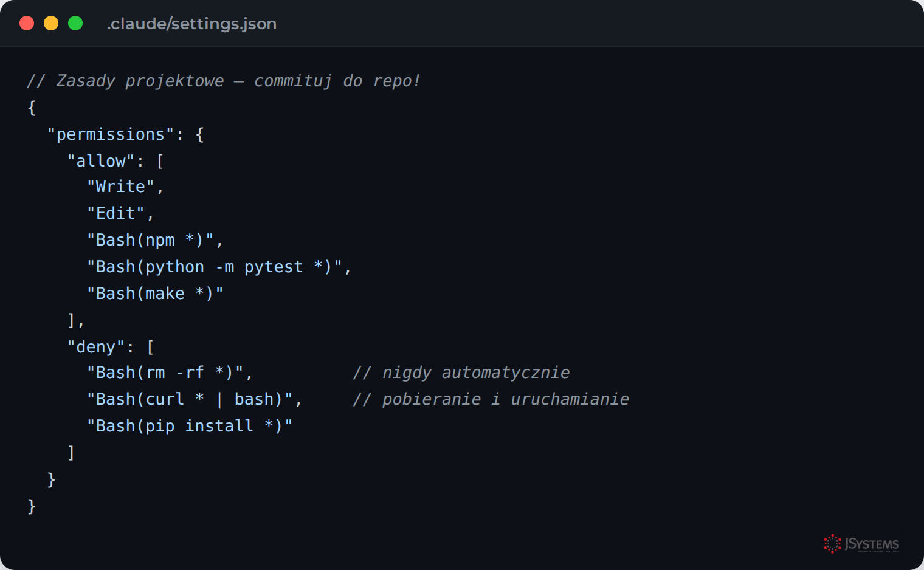Click the "Bash(curl * | bash)" entry

(x=190, y=399)
